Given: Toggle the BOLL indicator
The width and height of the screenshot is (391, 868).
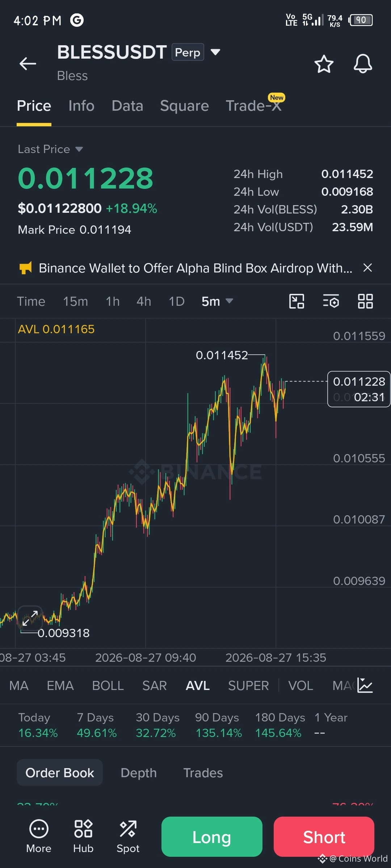Looking at the screenshot, I should point(108,686).
